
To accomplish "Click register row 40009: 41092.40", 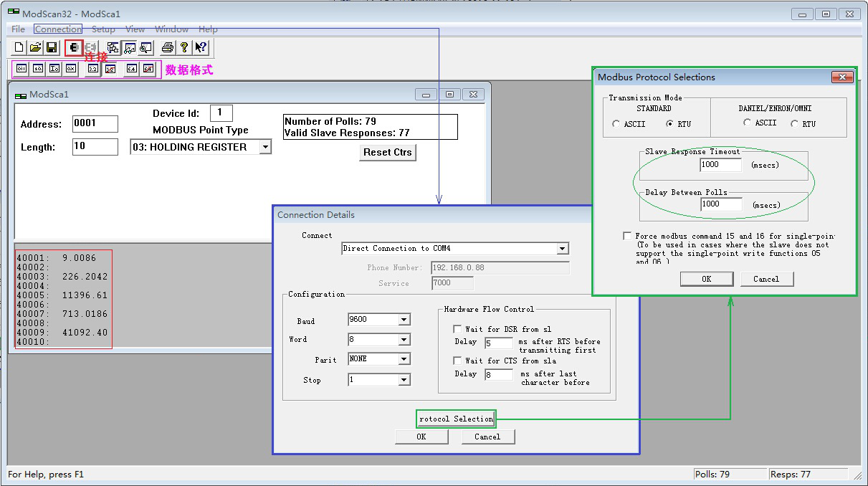I will (62, 332).
